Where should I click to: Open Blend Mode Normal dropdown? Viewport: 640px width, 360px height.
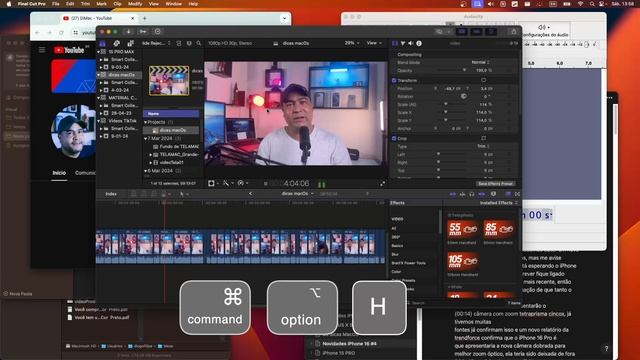[x=480, y=62]
